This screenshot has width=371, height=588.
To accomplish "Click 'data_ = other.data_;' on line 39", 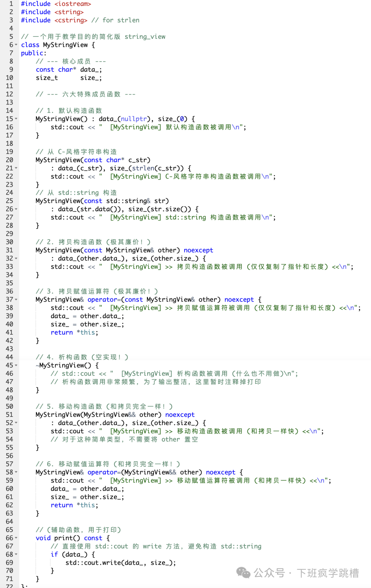I will tap(88, 316).
